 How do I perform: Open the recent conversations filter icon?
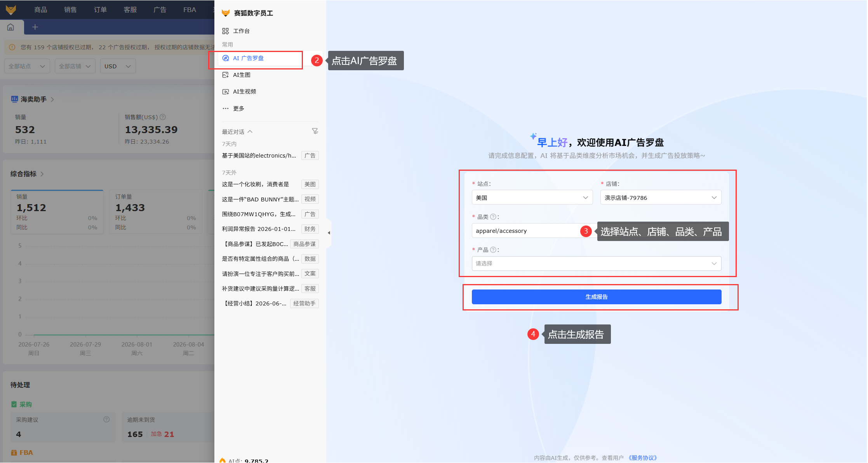point(315,131)
